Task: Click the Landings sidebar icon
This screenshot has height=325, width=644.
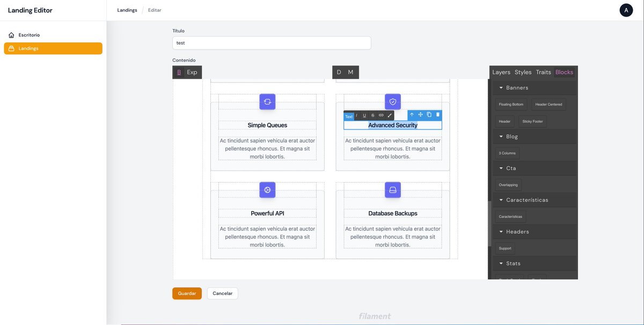Action: coord(11,48)
